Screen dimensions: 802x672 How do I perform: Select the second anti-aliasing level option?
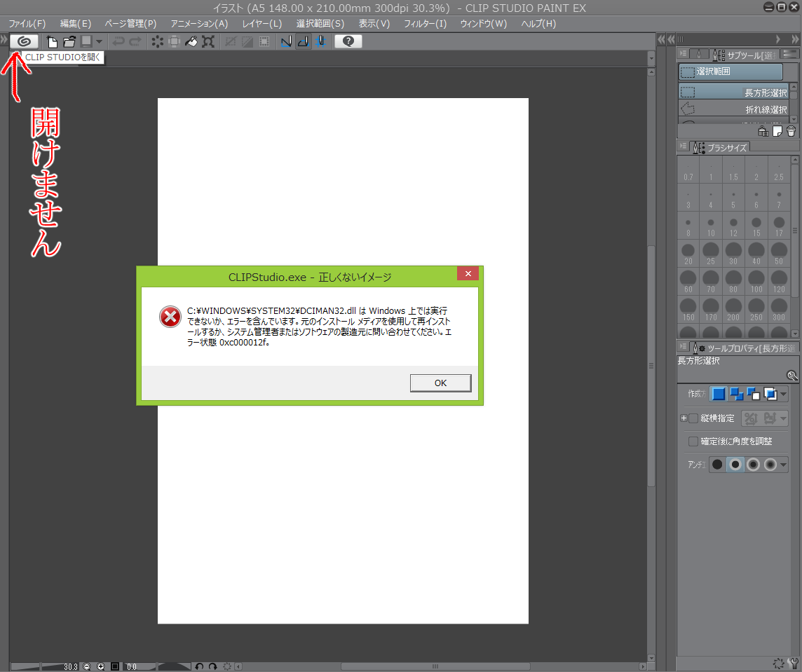735,465
